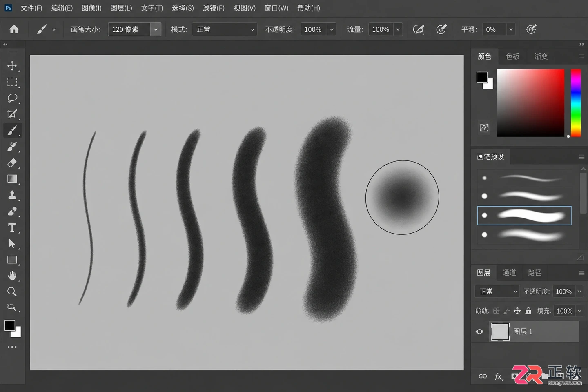Open the 滤镜(F) menu

[214, 8]
